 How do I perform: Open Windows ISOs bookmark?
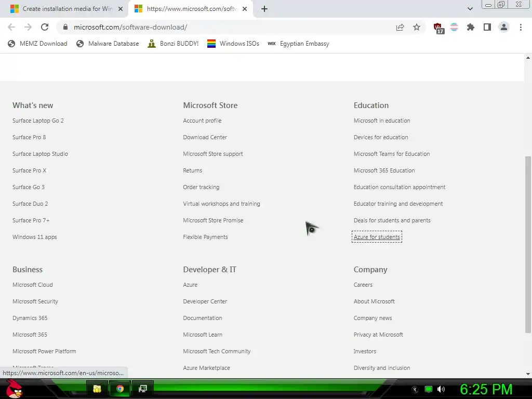pos(233,44)
